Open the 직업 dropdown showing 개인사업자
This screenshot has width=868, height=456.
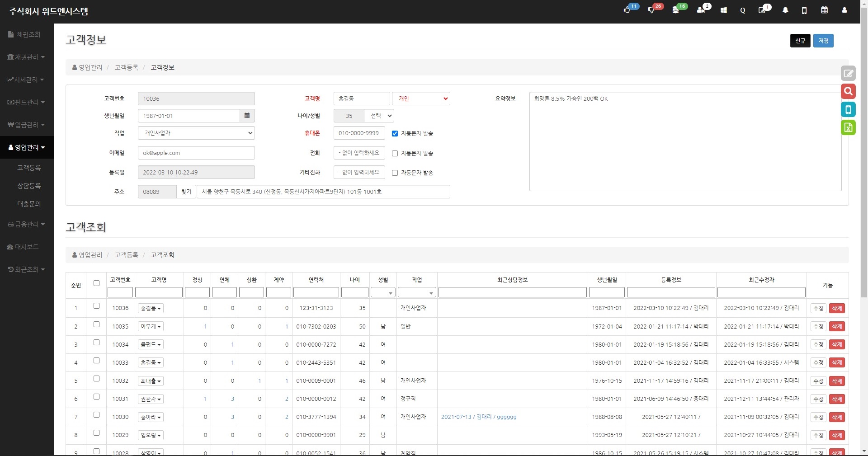coord(196,133)
